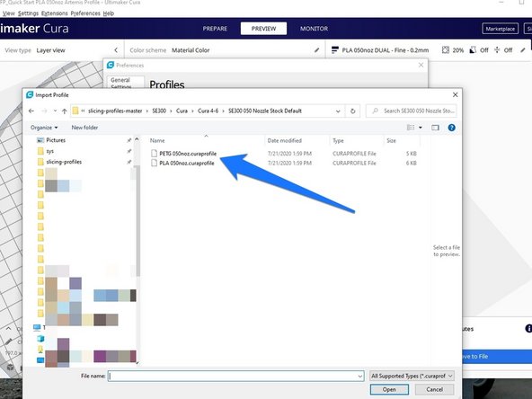532x399 pixels.
Task: Edit print settings pencil icon
Action: (x=523, y=50)
